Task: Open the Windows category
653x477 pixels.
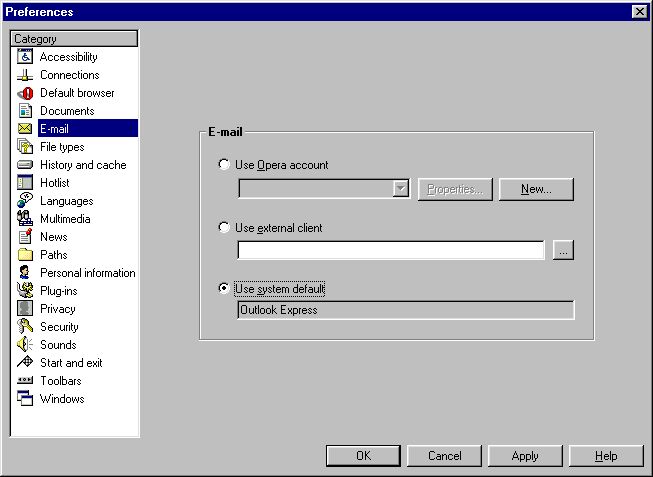Action: [62, 399]
